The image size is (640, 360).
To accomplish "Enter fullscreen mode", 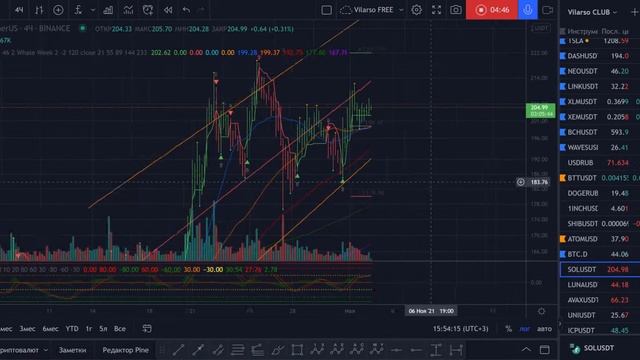I will [436, 10].
